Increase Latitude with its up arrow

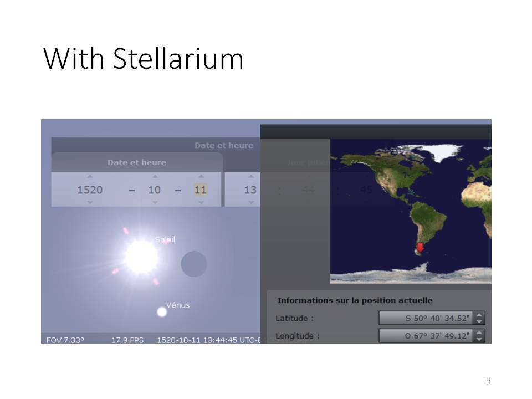click(x=479, y=315)
